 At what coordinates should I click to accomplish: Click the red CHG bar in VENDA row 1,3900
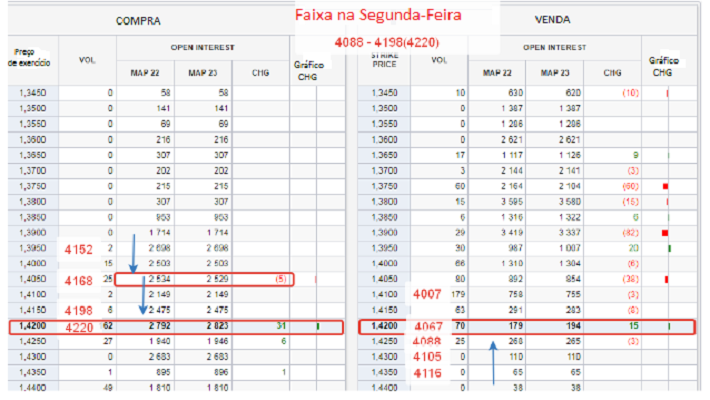(x=664, y=233)
